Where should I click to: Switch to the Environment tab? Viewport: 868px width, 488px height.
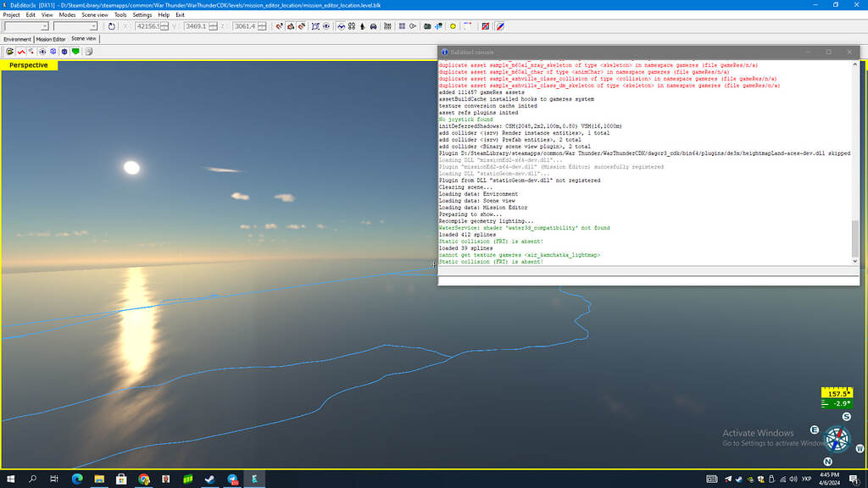[17, 39]
